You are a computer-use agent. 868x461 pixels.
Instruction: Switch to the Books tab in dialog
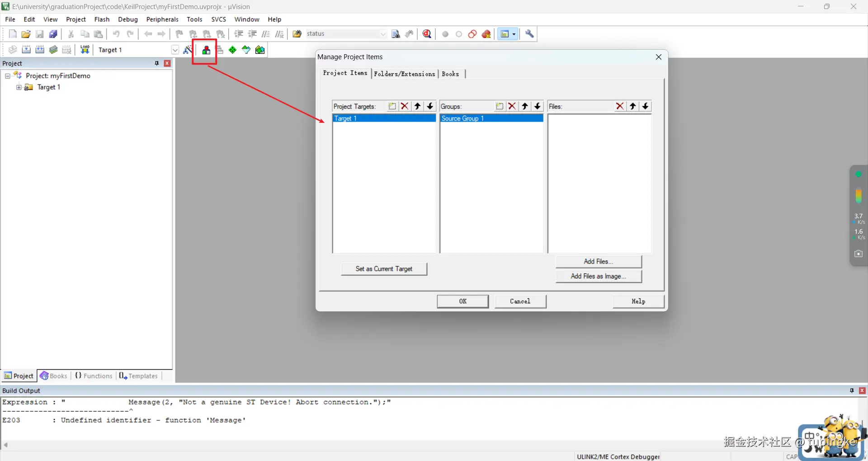pyautogui.click(x=451, y=74)
